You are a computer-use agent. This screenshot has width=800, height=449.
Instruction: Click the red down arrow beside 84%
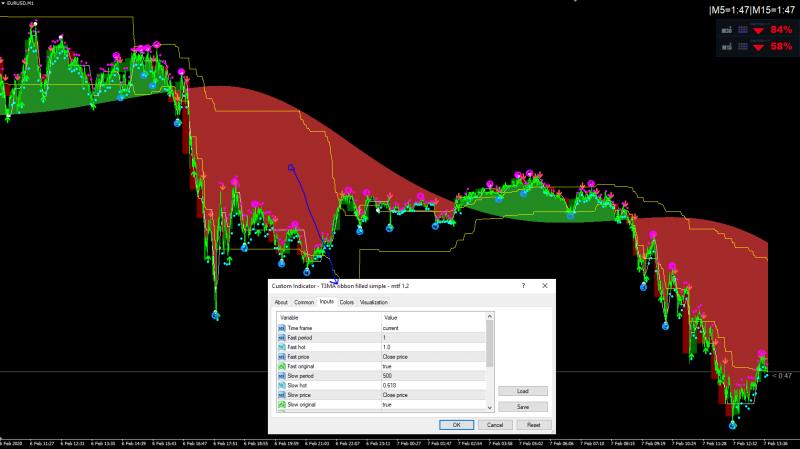[x=759, y=30]
